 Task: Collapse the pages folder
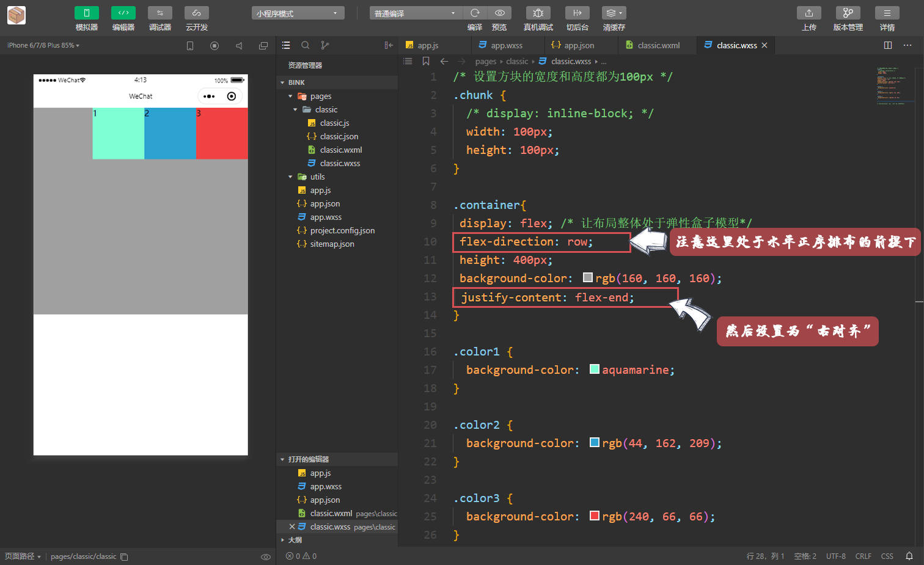coord(337,96)
